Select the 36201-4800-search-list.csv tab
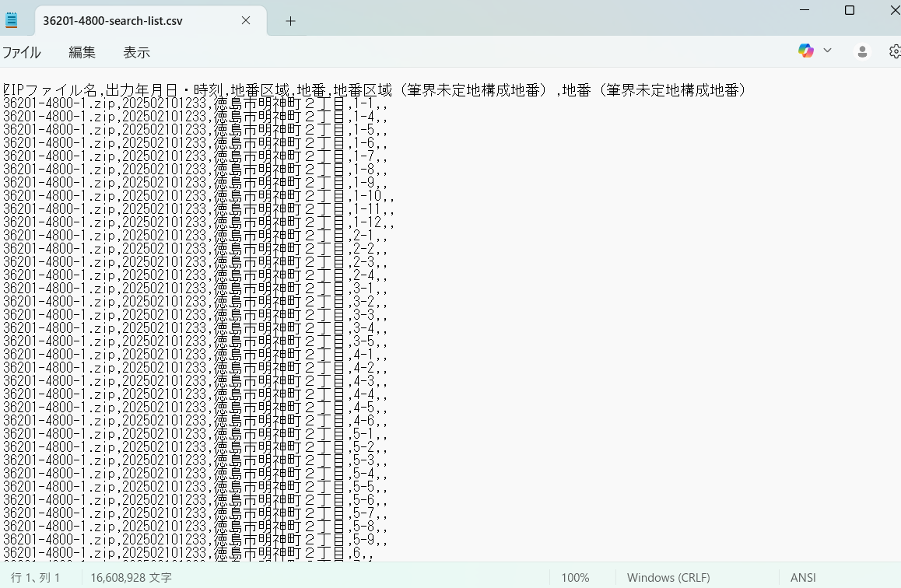901x588 pixels. (149, 21)
